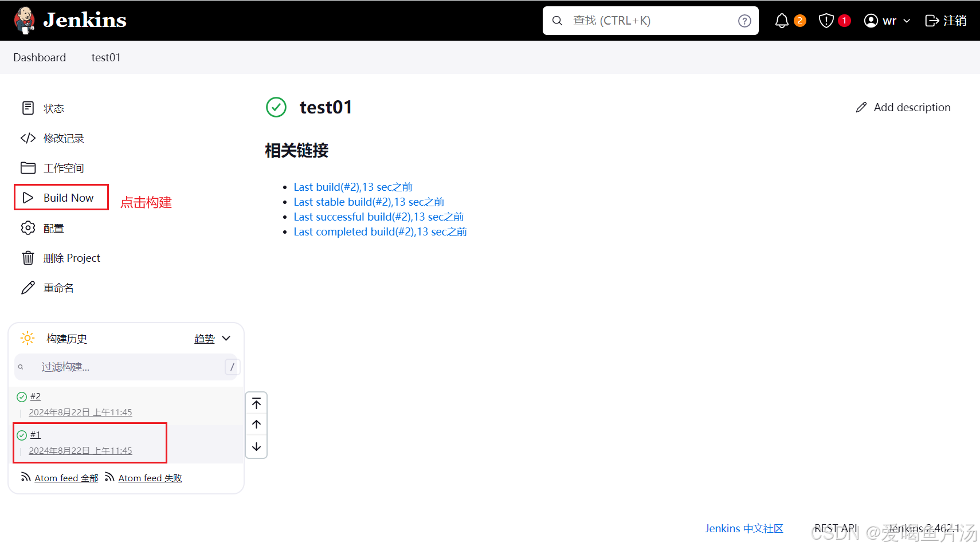980x550 pixels.
Task: Expand the wr user dropdown chevron
Action: click(x=907, y=21)
